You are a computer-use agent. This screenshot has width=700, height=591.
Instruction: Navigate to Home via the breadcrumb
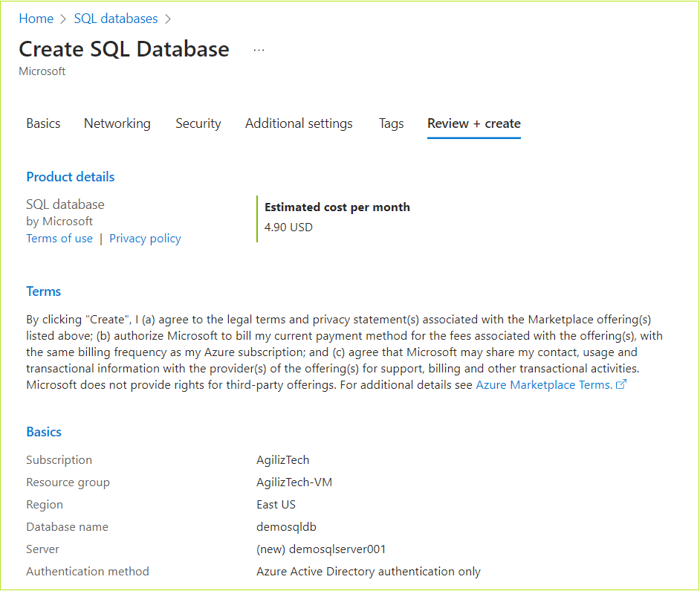click(36, 18)
